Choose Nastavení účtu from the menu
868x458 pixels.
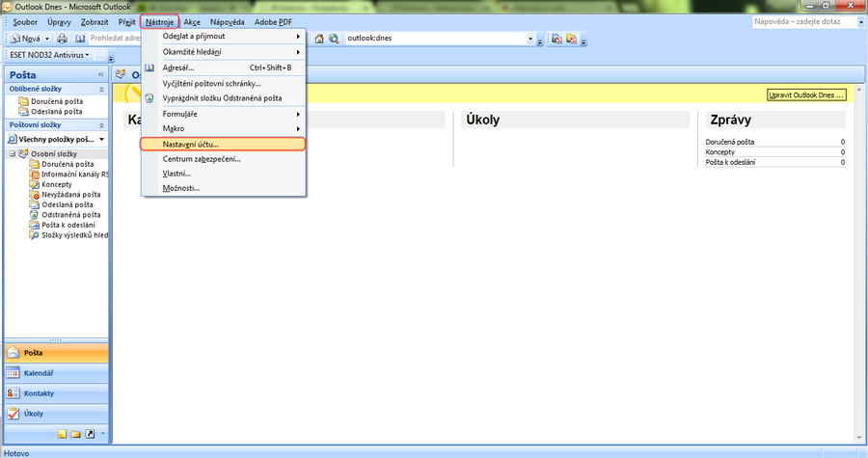[x=191, y=144]
